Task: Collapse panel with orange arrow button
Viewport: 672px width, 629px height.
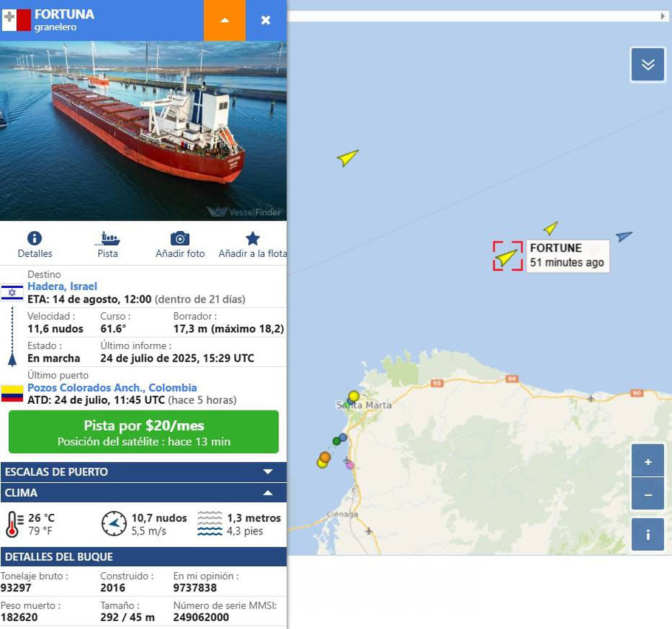Action: click(x=224, y=20)
